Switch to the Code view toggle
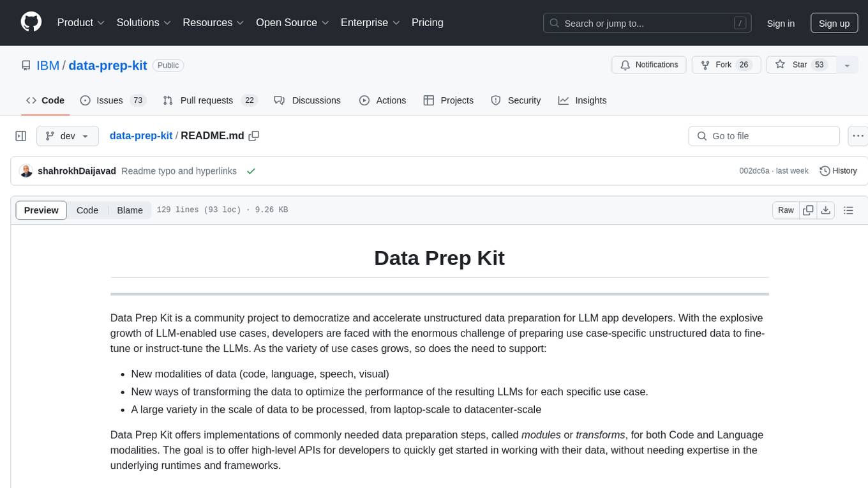This screenshot has height=488, width=868. click(x=87, y=210)
